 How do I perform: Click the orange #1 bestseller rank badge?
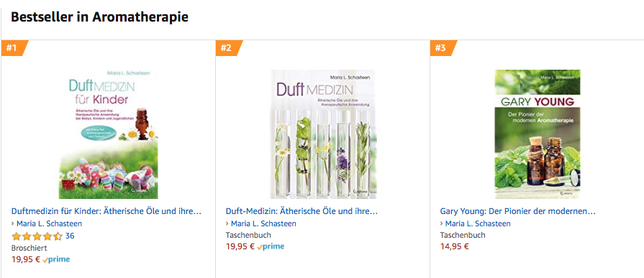point(14,48)
